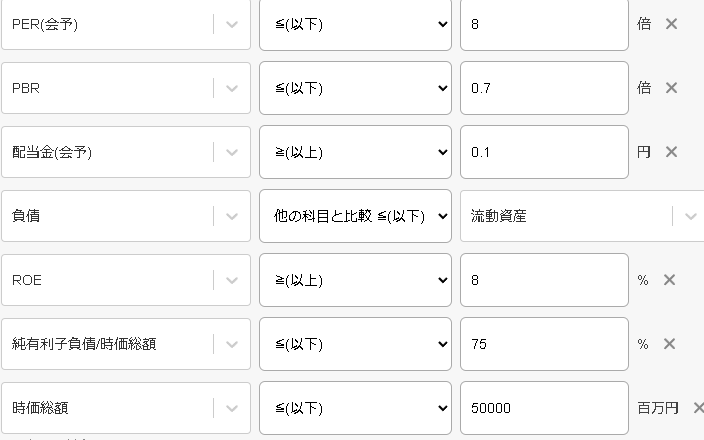Delete the ROE condition row
The image size is (704, 440).
tap(671, 280)
